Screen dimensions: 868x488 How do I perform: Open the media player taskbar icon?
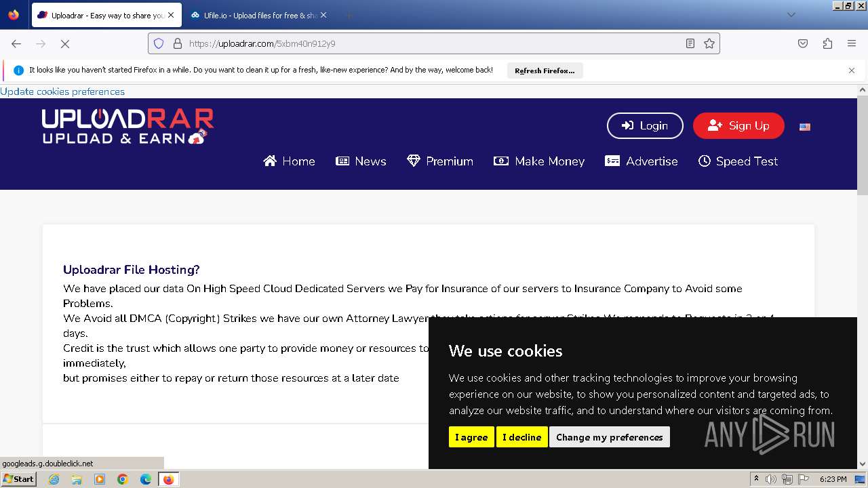click(100, 479)
